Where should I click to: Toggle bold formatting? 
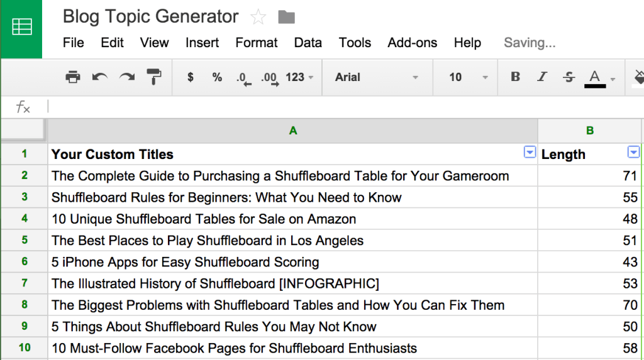coord(515,77)
